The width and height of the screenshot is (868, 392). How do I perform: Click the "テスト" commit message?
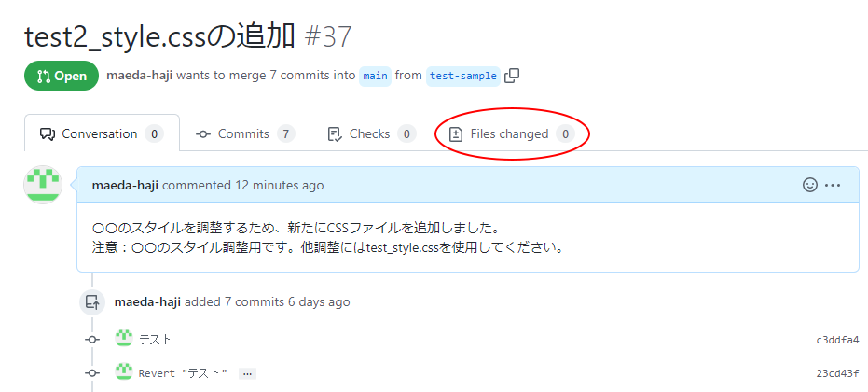click(155, 340)
